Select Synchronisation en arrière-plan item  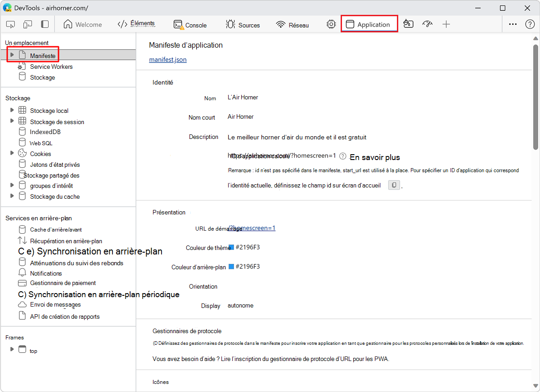point(90,251)
